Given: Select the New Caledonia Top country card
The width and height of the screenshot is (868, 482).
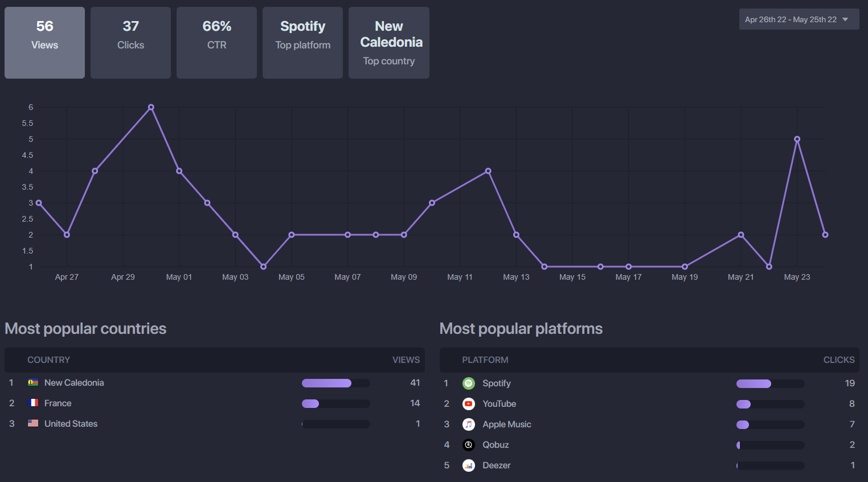Looking at the screenshot, I should point(389,43).
